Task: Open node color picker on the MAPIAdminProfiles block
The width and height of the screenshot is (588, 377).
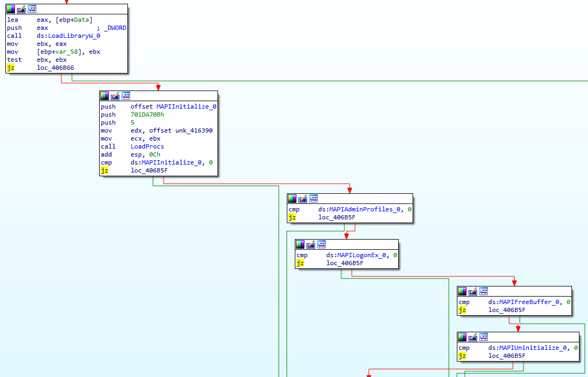Action: pyautogui.click(x=292, y=199)
